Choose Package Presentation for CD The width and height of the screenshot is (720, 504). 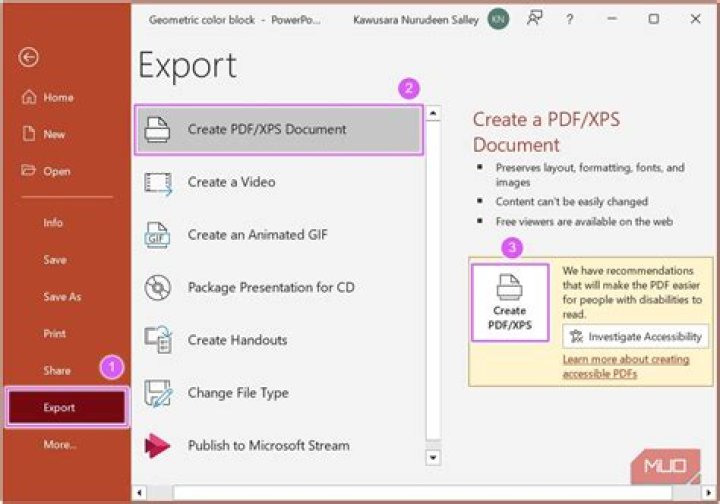coord(279,288)
